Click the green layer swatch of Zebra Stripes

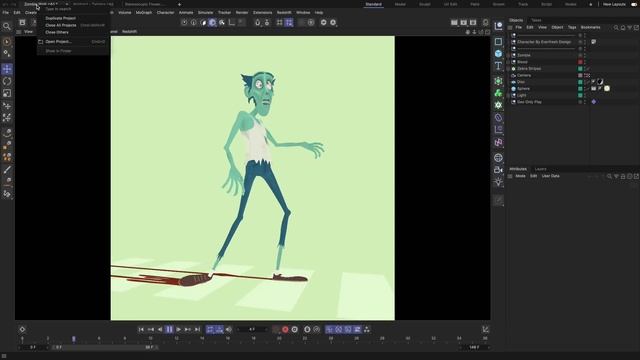pos(580,69)
